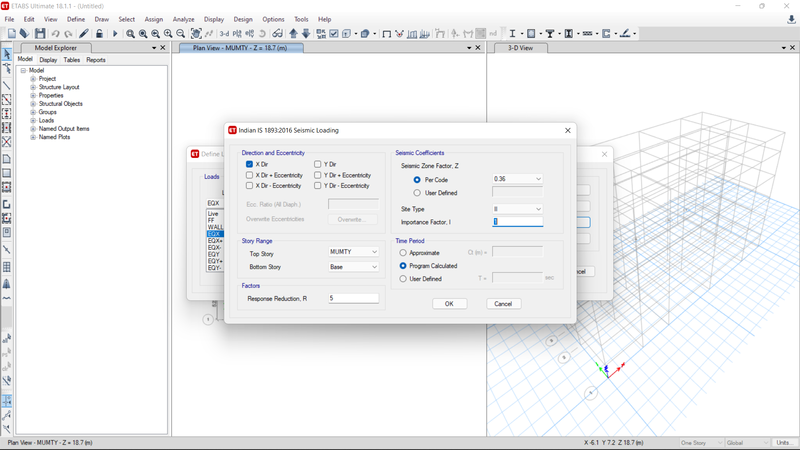
Task: Select Program Calculated time period option
Action: (403, 266)
